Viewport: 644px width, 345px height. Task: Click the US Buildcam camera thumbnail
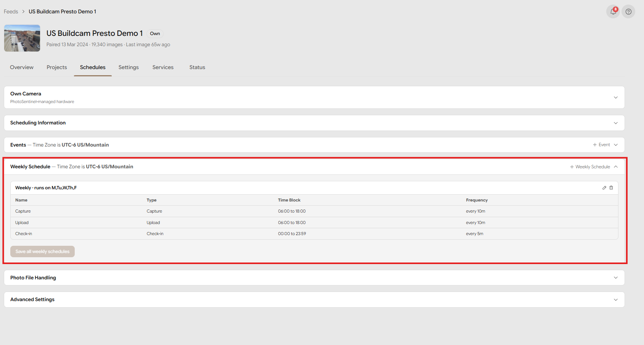[22, 38]
